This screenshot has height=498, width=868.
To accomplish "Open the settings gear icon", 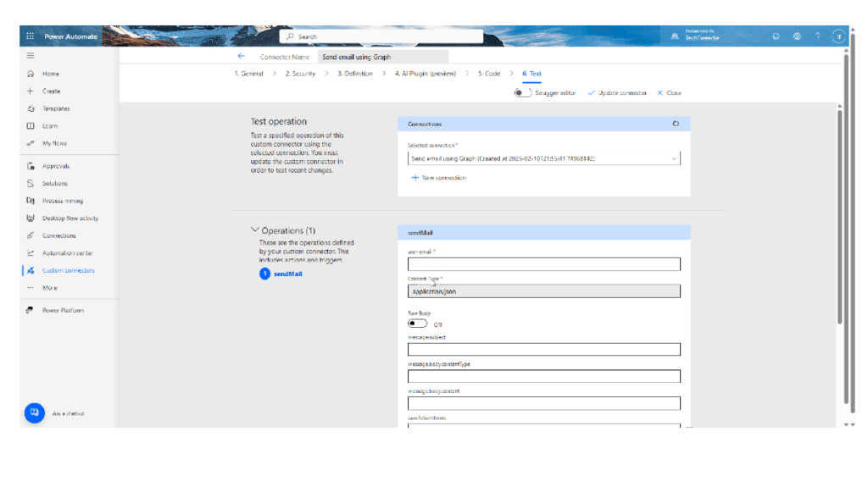I will point(797,36).
